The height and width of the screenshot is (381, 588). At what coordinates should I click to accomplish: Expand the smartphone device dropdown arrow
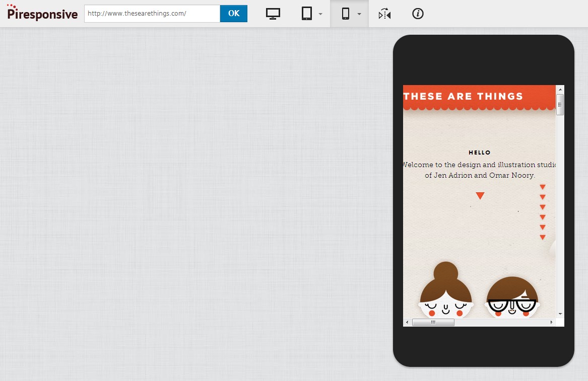[x=359, y=14]
